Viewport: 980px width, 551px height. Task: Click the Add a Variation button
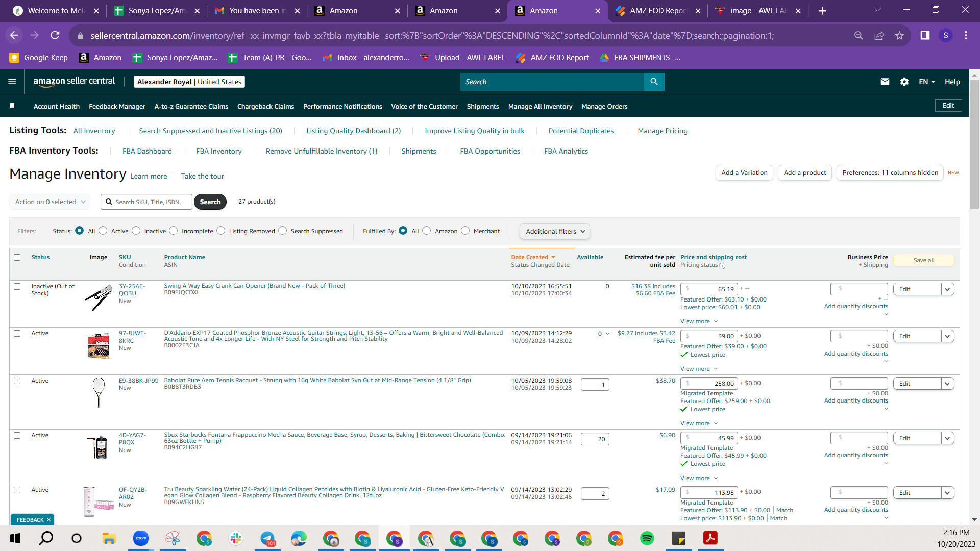744,173
